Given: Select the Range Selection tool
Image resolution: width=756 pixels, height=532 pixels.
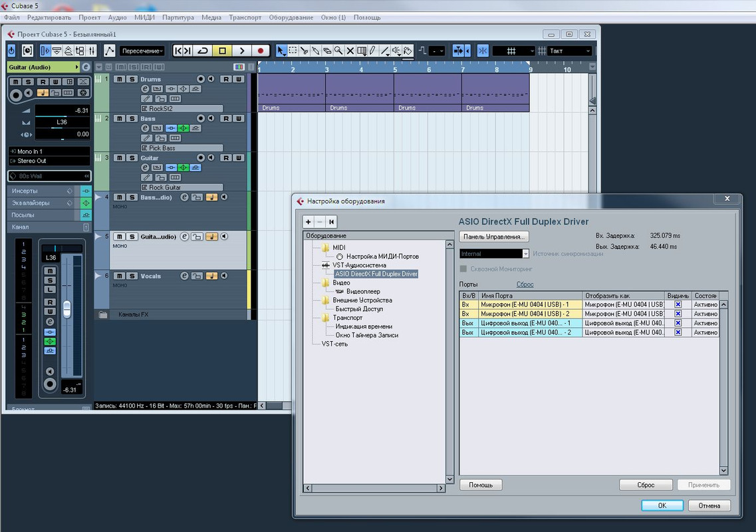Looking at the screenshot, I should tap(293, 51).
